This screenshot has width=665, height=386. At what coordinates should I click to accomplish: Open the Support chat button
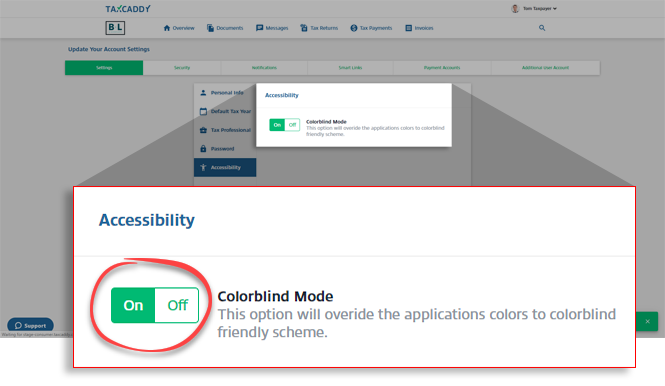coord(31,325)
